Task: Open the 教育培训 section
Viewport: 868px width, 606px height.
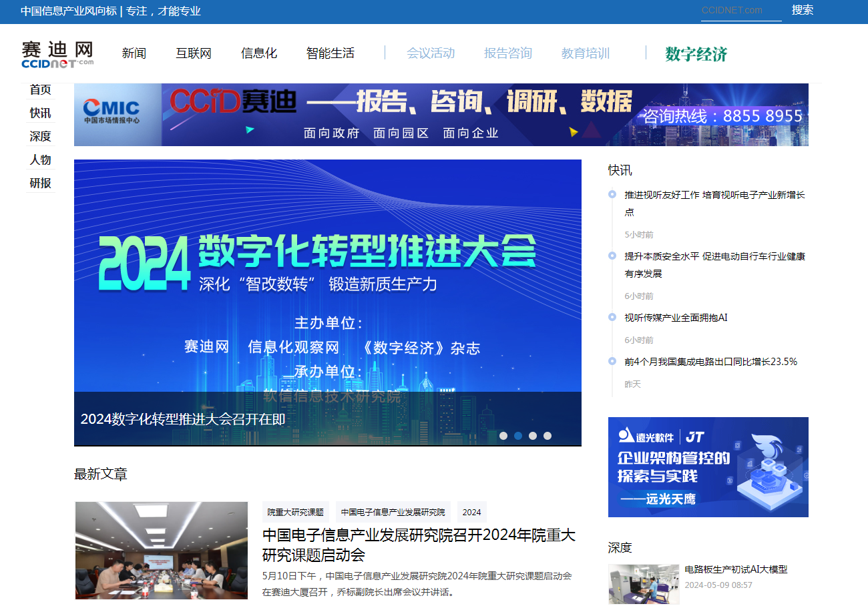Action: [586, 53]
